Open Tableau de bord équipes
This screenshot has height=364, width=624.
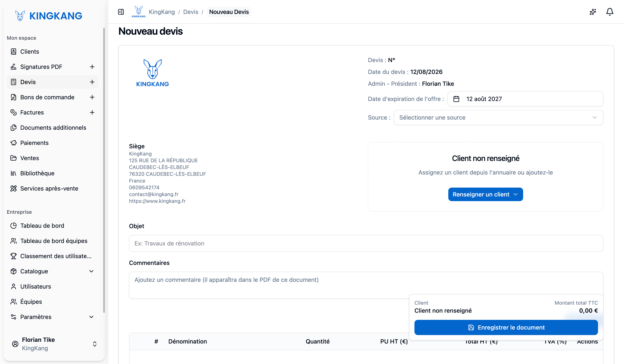(x=52, y=241)
